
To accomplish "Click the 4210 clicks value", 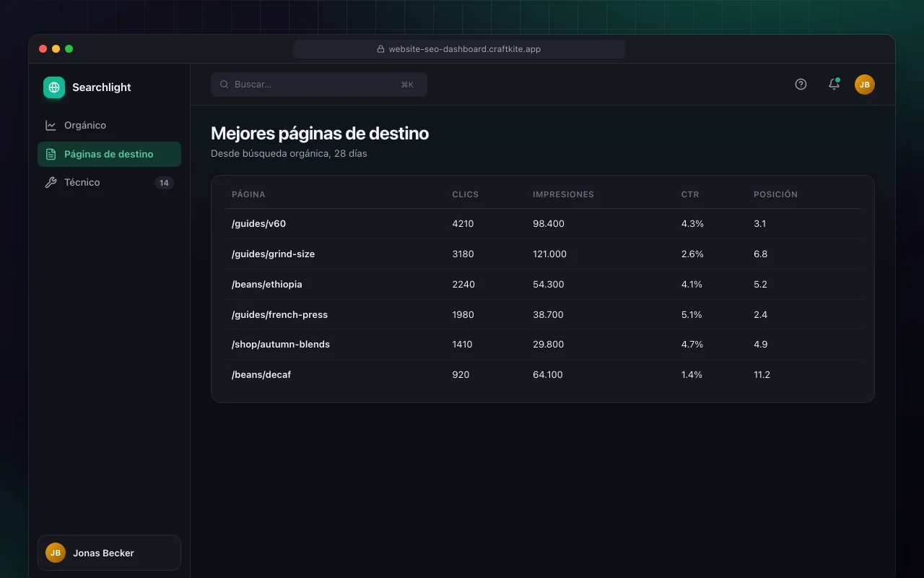I will click(463, 224).
